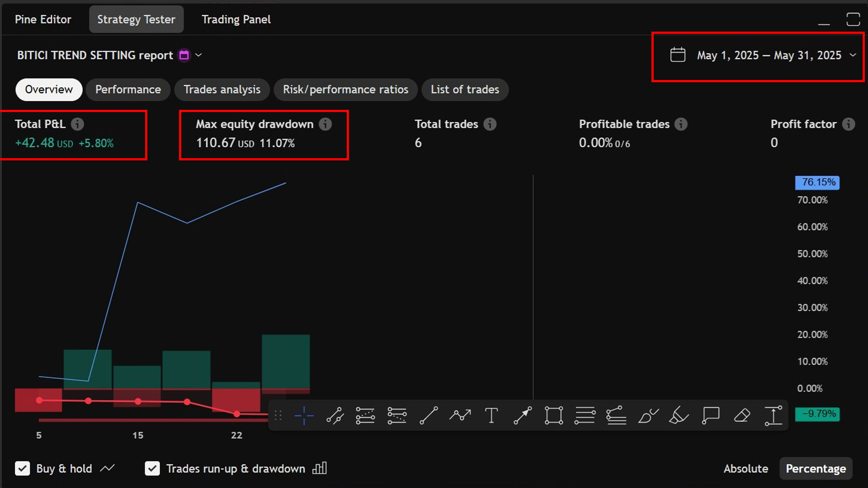Open the Trades analysis tab
Image resolution: width=868 pixels, height=488 pixels.
[x=222, y=89]
